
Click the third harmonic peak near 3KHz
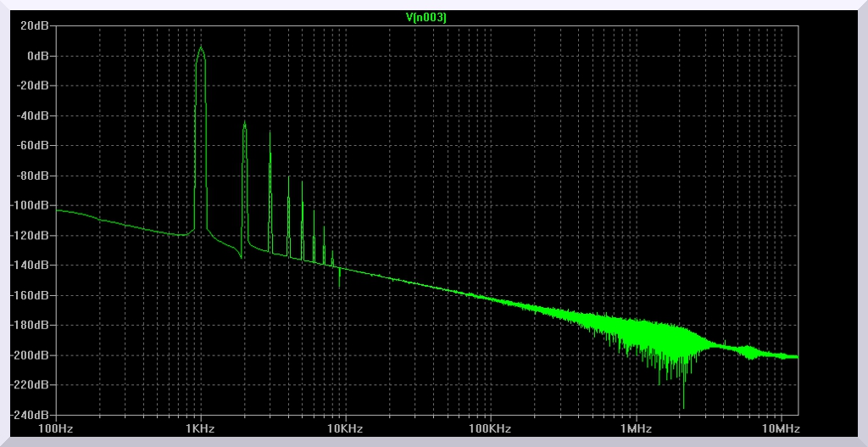(x=270, y=133)
